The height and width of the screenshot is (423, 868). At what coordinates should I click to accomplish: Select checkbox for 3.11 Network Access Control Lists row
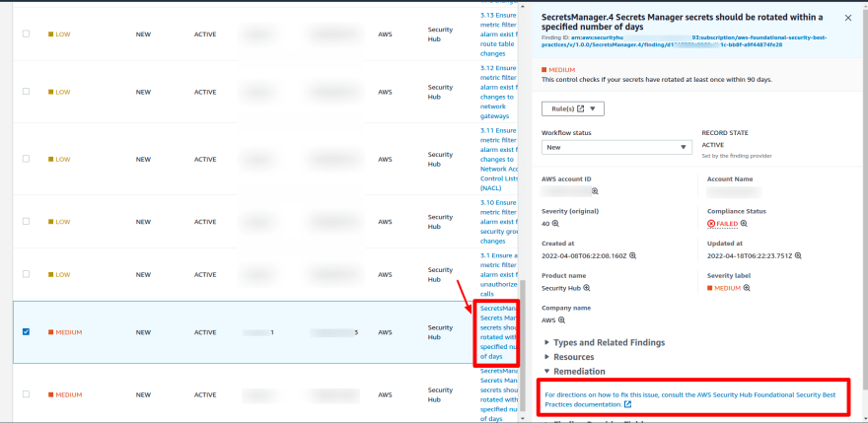click(26, 159)
